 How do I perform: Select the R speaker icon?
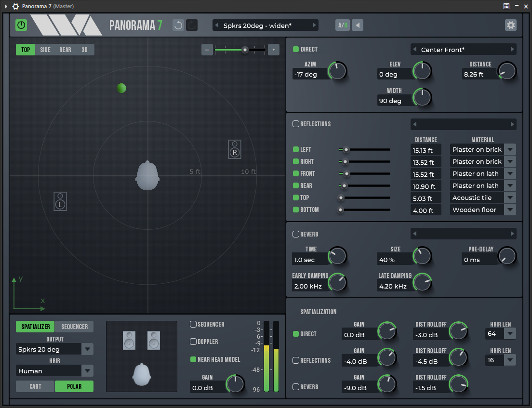click(x=235, y=149)
